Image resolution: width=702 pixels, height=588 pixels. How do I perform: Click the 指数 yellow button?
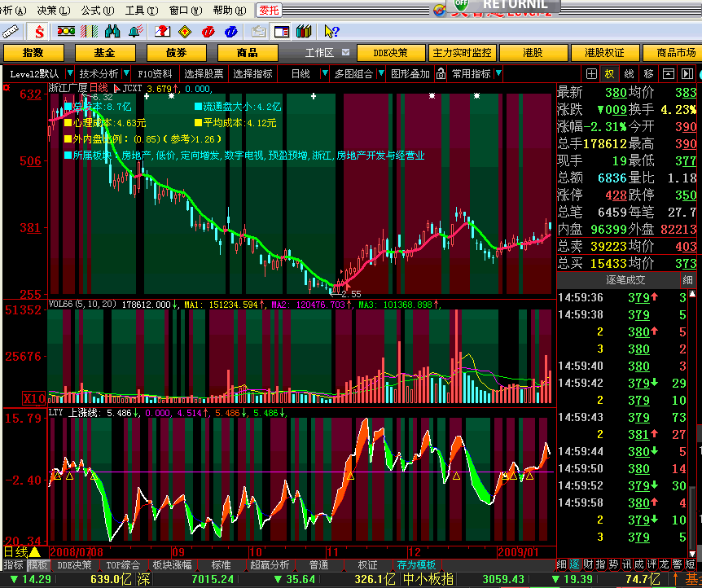click(x=33, y=53)
